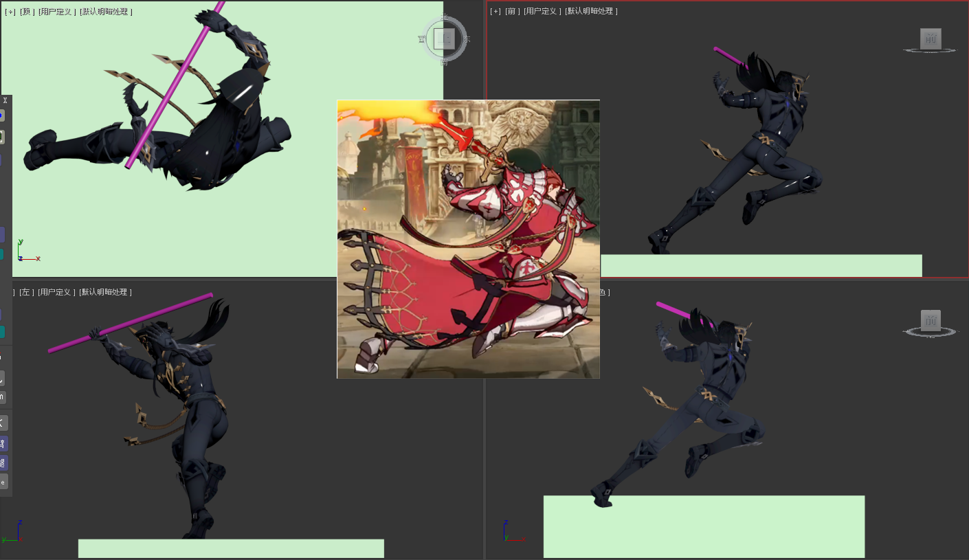Open [默认明暗处理] shading menu in Front viewport

591,11
